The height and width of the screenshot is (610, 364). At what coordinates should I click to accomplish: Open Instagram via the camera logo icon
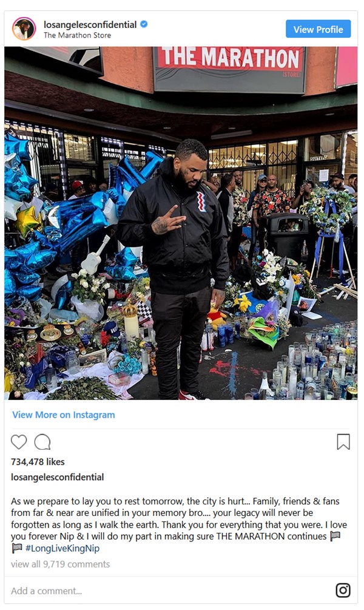pos(343,590)
